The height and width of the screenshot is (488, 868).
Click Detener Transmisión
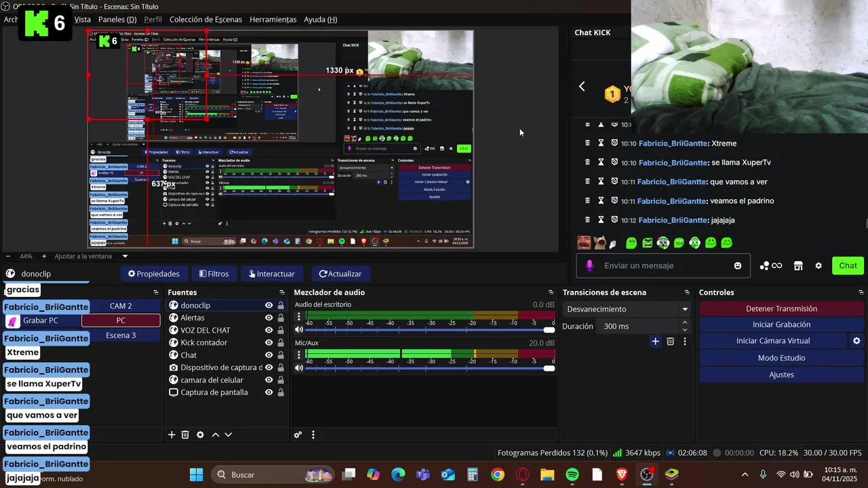point(781,308)
